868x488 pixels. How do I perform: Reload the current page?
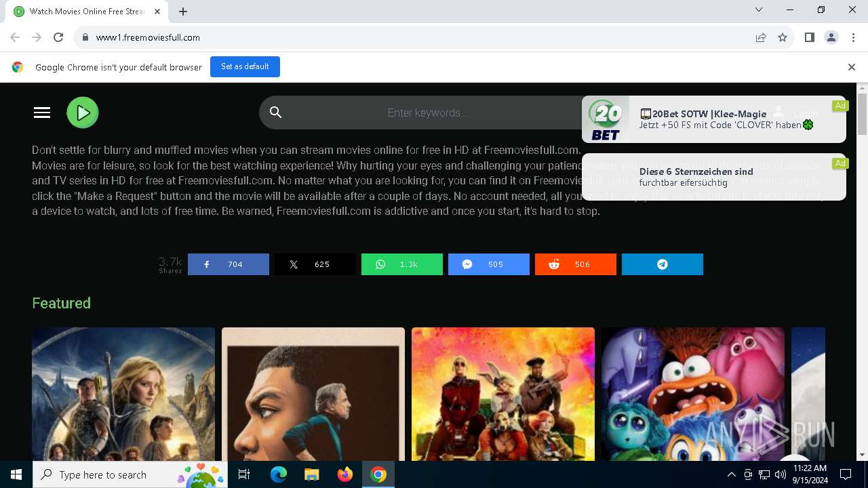coord(58,37)
